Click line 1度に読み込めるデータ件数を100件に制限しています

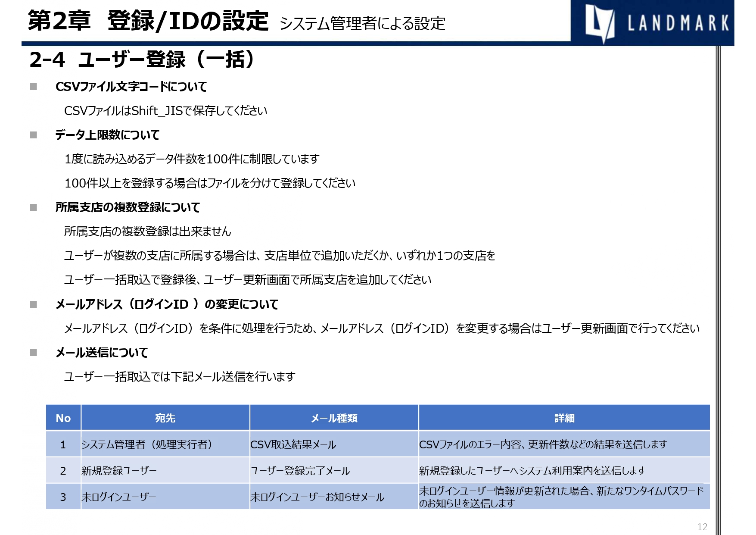192,159
